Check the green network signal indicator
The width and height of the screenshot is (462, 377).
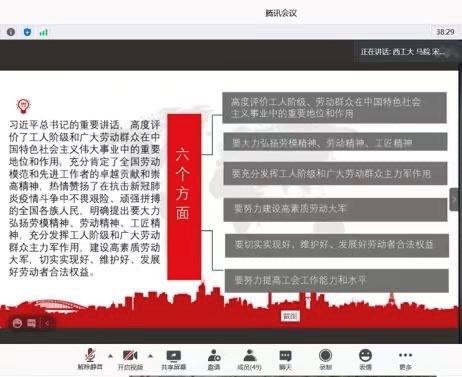(44, 32)
